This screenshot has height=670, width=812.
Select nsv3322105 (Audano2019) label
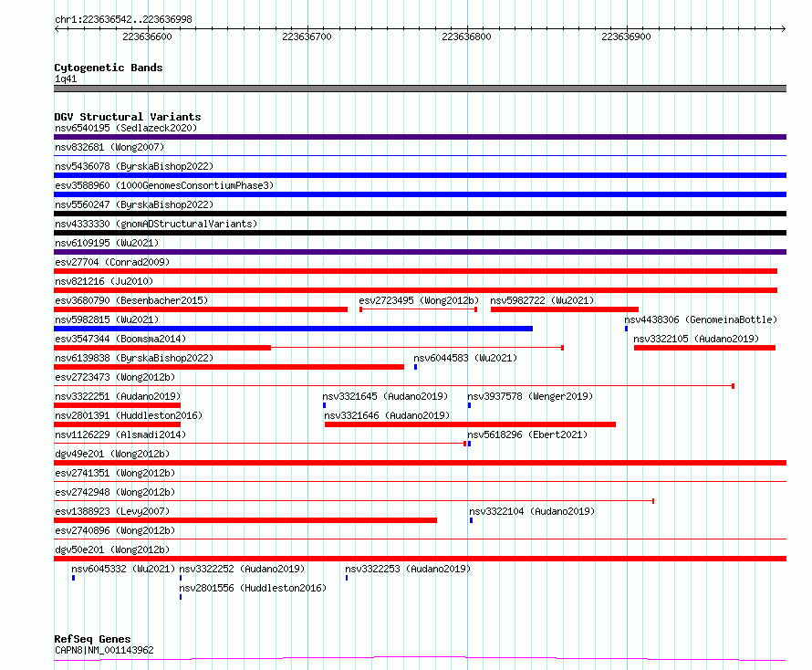click(x=696, y=339)
